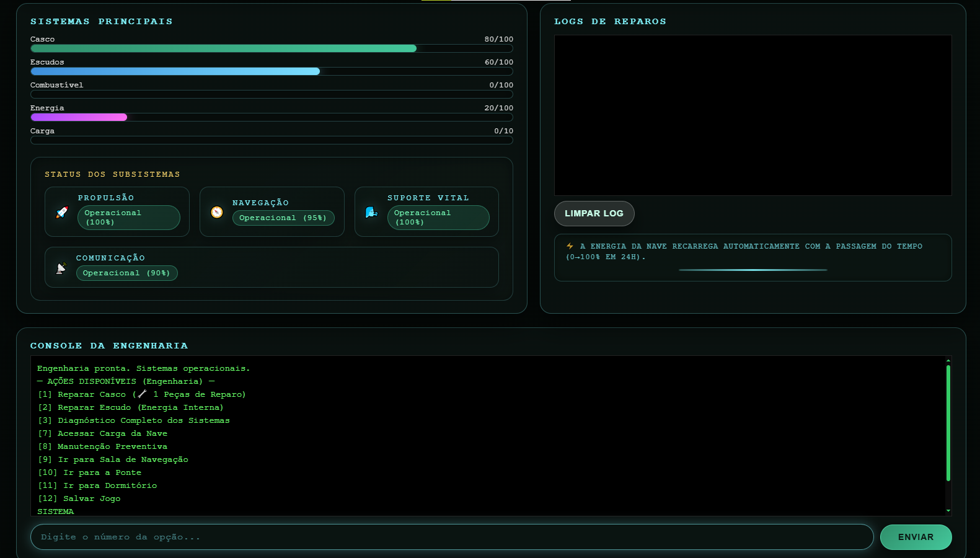Click the green console scrollbar thumb
The height and width of the screenshot is (558, 980).
[948, 422]
